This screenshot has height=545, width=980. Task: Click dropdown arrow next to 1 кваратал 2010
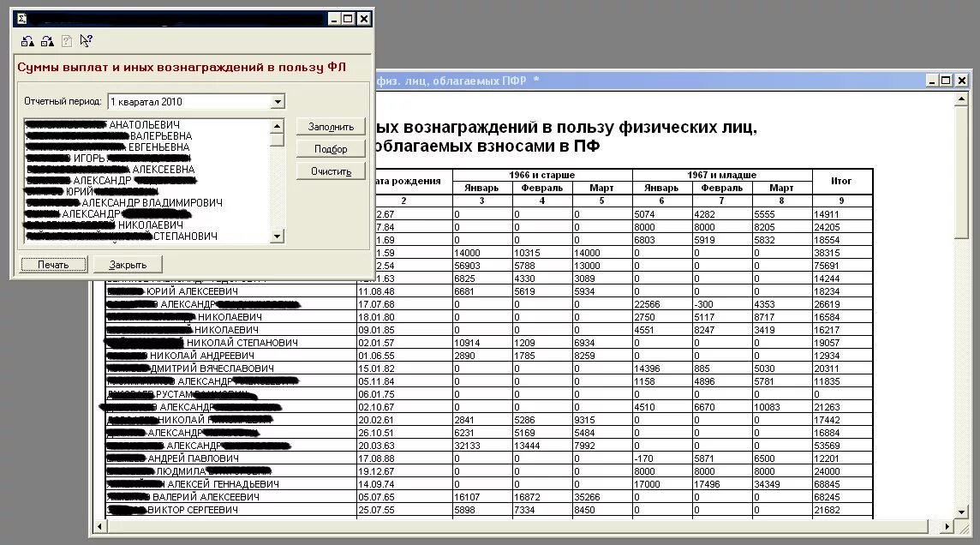[x=278, y=102]
